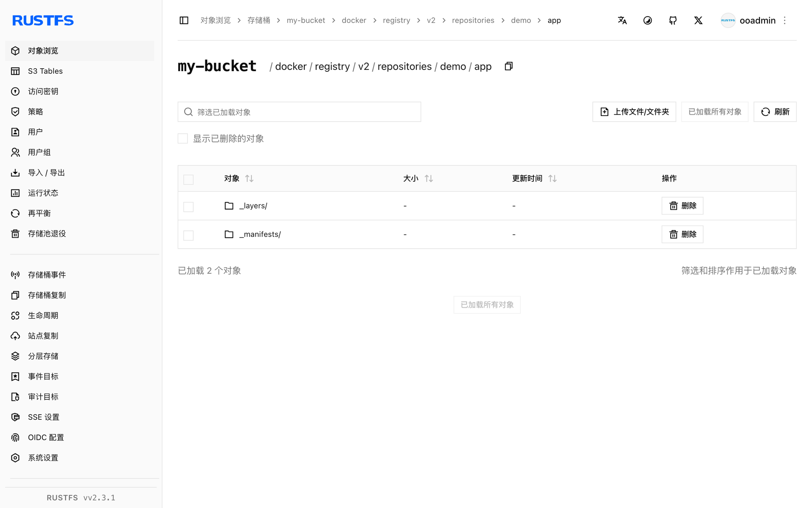Click the 导入 / 导出 download icon
The image size is (812, 508).
(x=15, y=173)
